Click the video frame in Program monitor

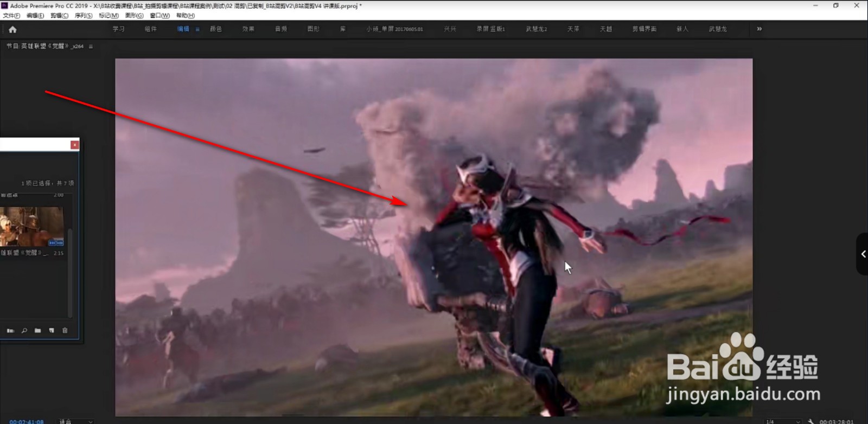(433, 237)
